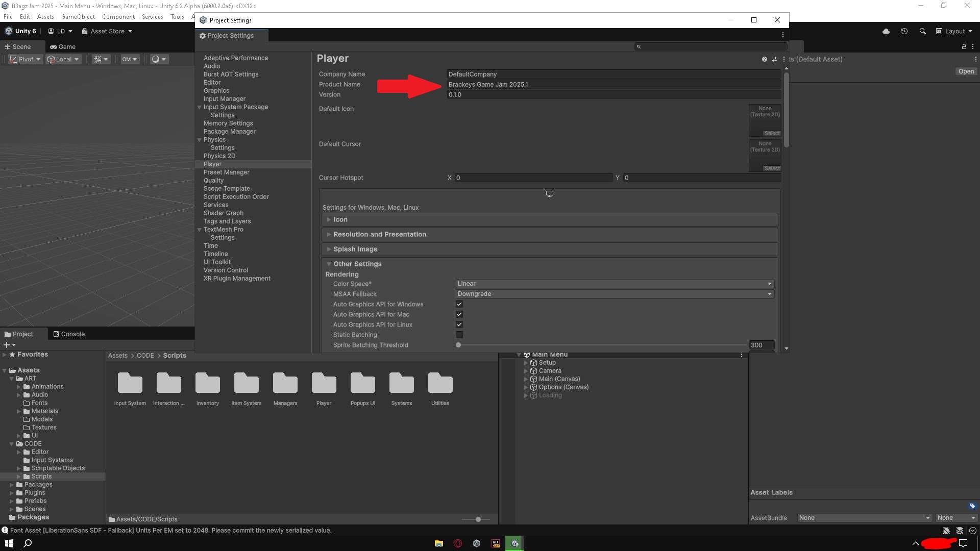Open the LD account dropdown
The height and width of the screenshot is (551, 980).
(x=60, y=31)
